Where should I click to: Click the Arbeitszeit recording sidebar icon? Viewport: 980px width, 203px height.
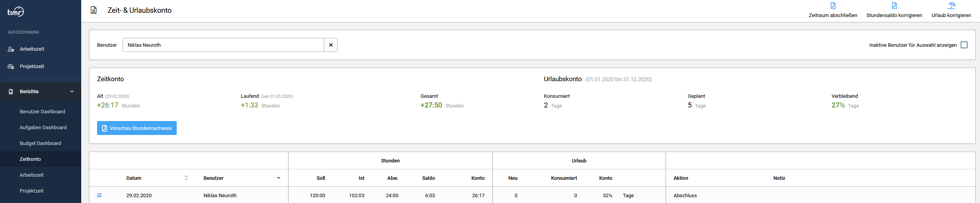click(x=11, y=49)
